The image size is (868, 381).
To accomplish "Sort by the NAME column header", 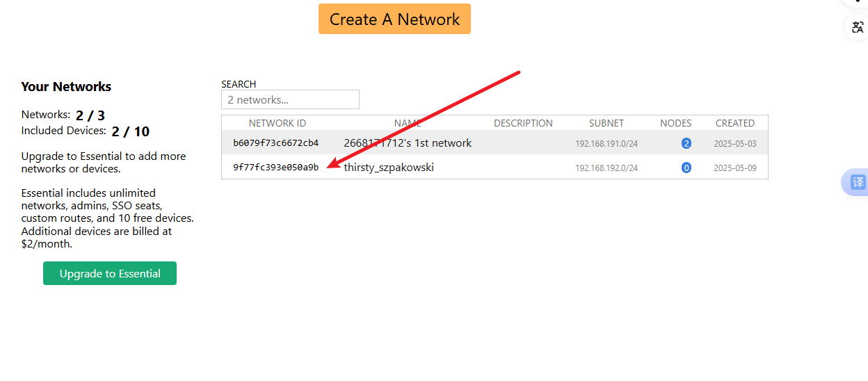I will click(x=408, y=123).
